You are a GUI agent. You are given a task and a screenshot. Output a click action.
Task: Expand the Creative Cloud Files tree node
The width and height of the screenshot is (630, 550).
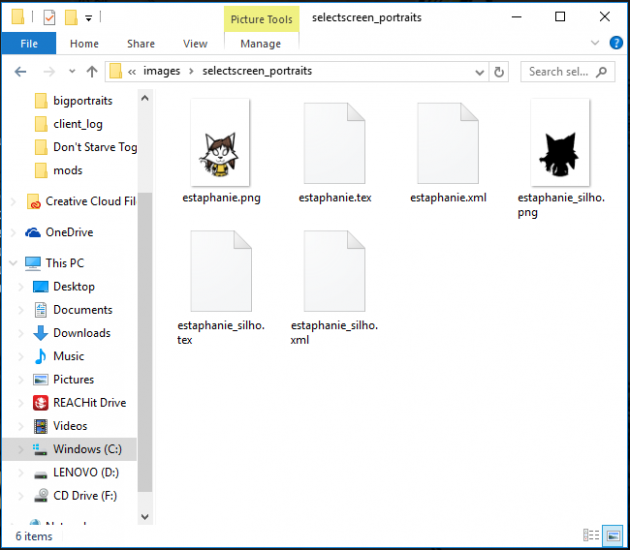coord(13,201)
